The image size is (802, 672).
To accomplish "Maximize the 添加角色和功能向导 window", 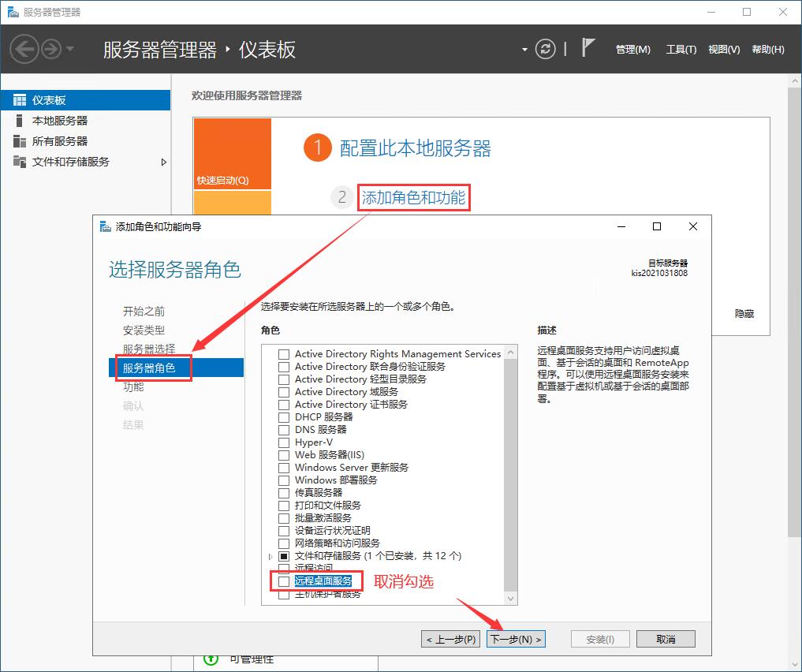I will (657, 226).
